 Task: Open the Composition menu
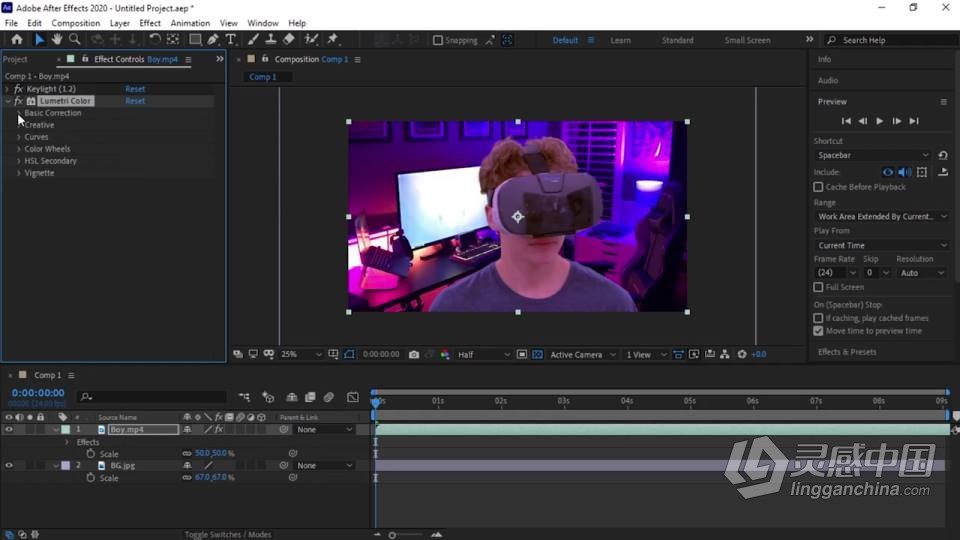click(75, 23)
